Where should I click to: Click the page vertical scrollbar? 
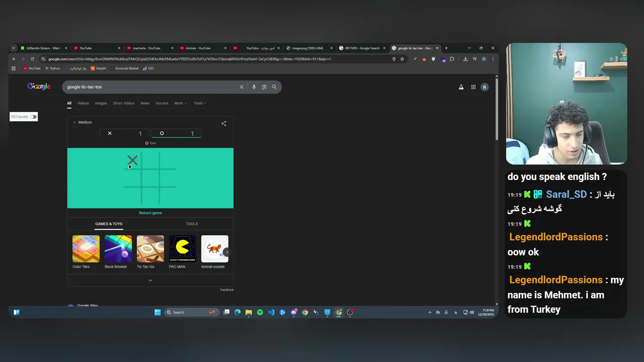[x=497, y=108]
